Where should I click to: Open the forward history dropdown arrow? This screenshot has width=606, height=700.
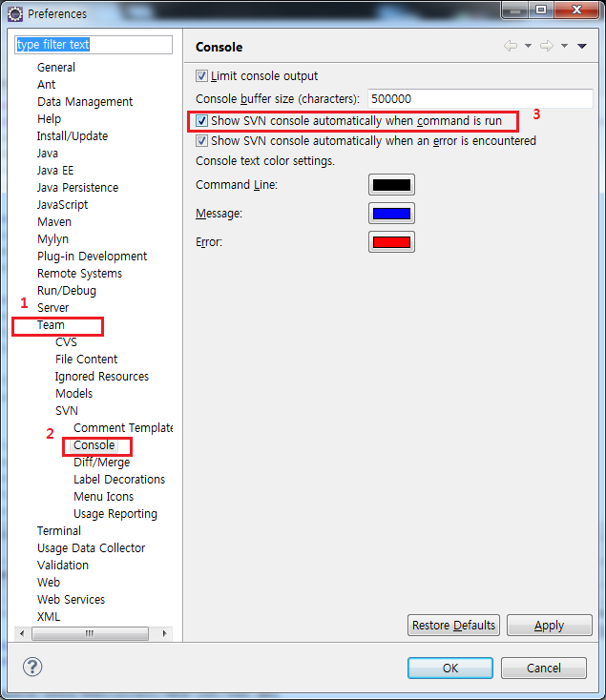(564, 46)
